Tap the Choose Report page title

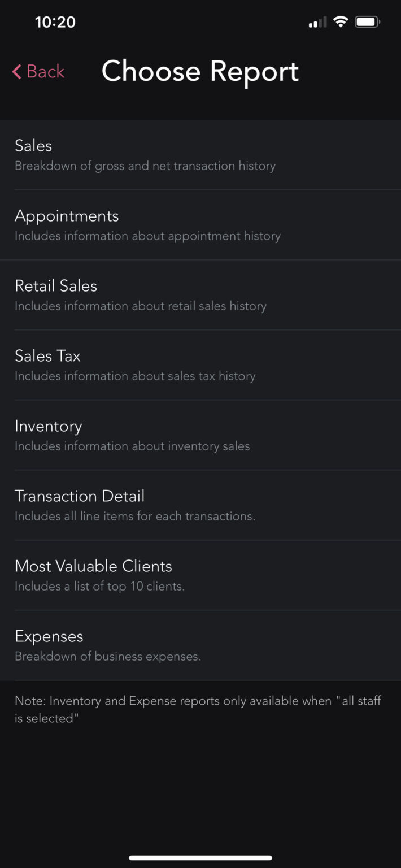point(200,72)
